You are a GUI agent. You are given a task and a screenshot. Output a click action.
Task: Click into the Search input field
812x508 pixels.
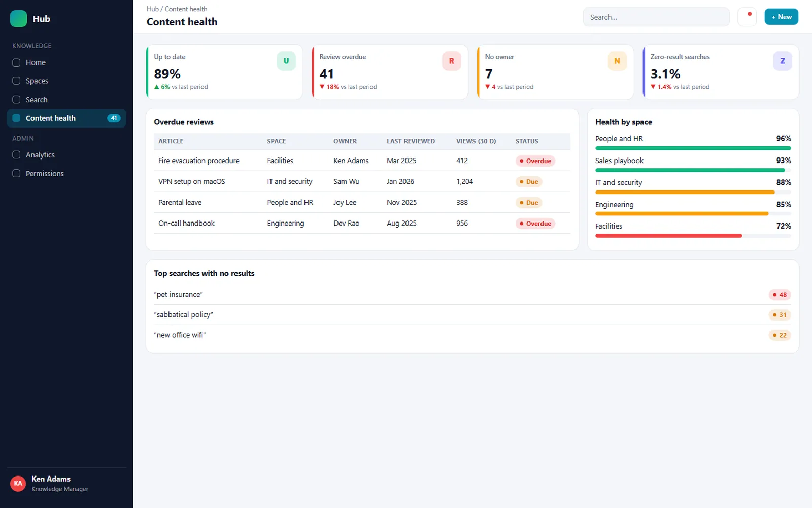[656, 17]
